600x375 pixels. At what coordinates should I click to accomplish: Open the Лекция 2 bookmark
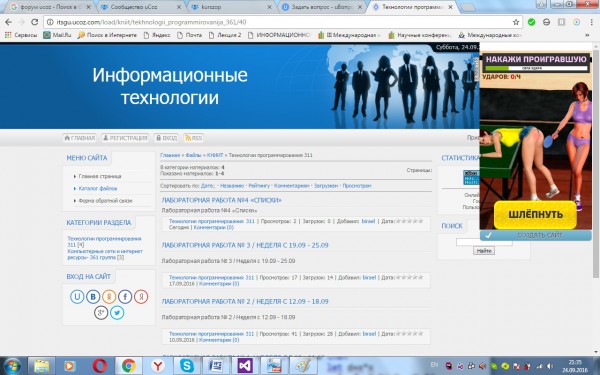[225, 35]
